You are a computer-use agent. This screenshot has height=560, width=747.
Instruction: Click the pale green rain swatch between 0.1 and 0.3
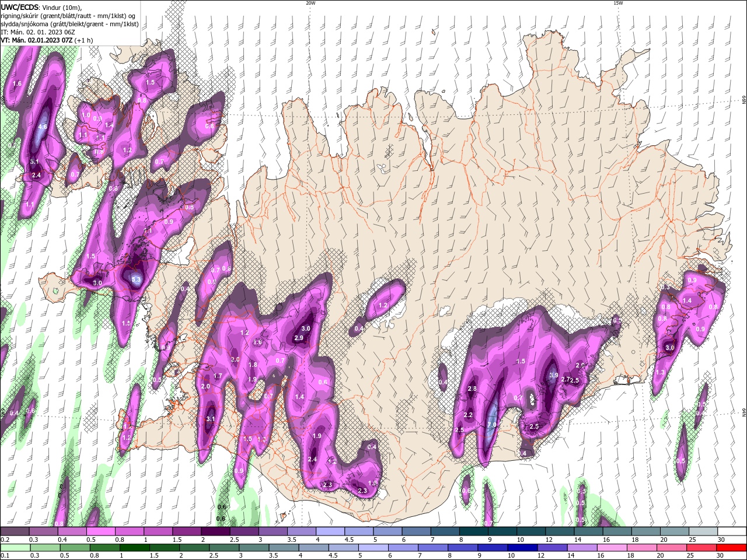click(15, 548)
